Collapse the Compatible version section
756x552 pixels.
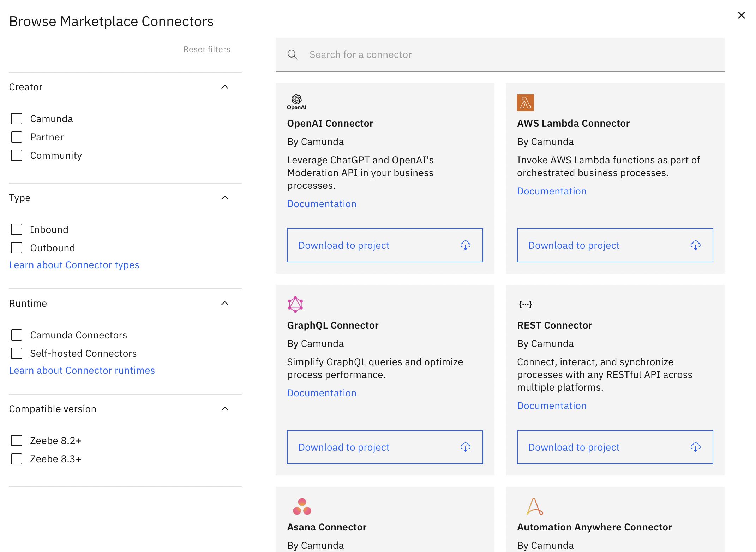pos(225,409)
